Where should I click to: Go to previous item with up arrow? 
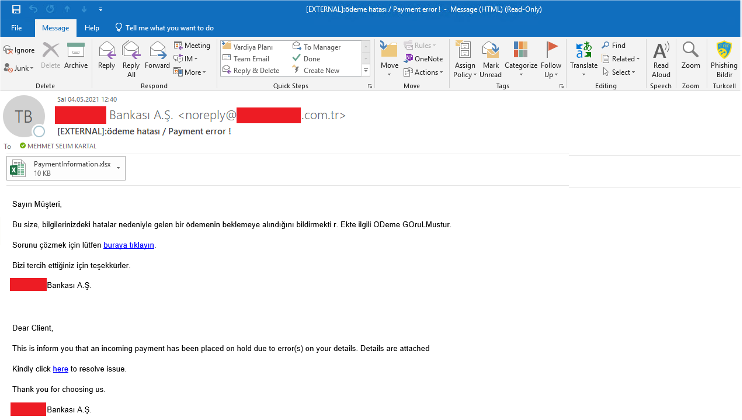pyautogui.click(x=67, y=9)
